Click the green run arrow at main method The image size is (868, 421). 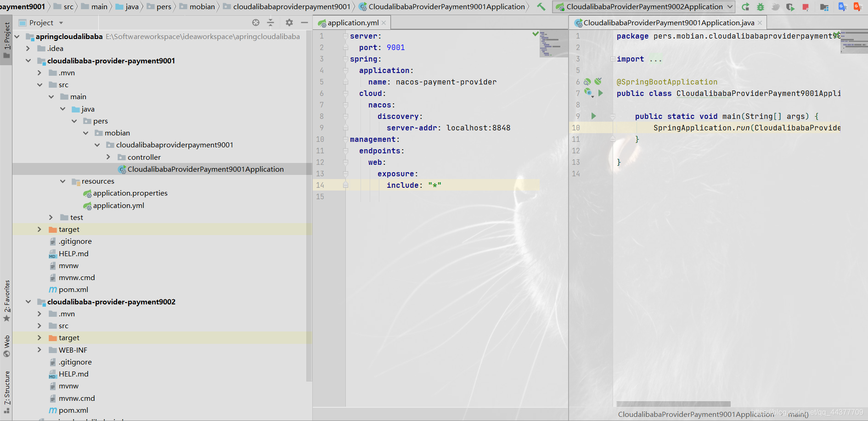click(x=593, y=116)
